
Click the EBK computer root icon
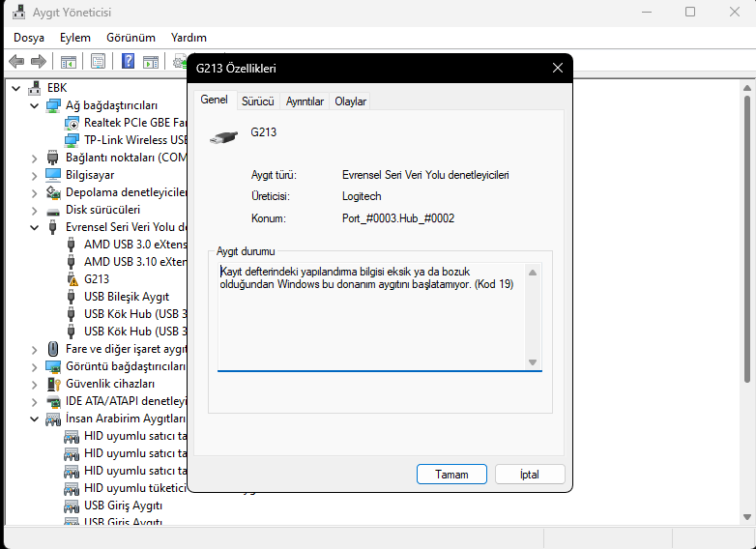(34, 88)
